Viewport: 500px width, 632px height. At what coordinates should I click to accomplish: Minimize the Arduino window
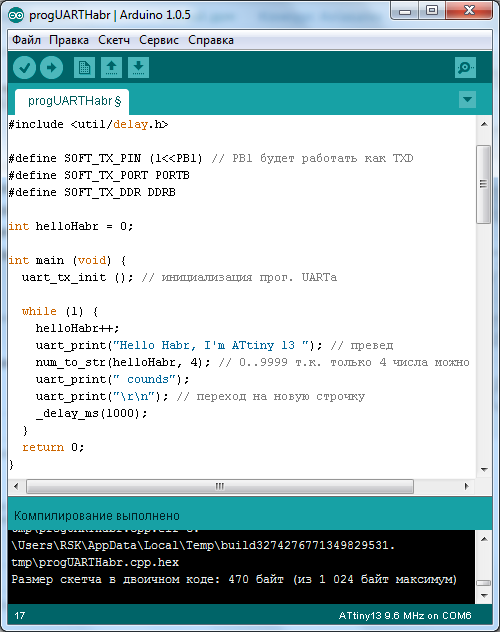405,12
